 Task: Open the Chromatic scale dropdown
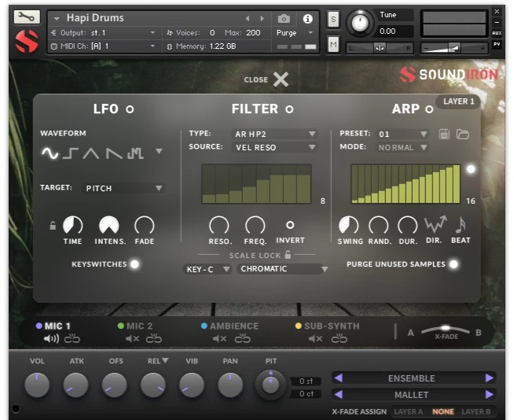(x=283, y=269)
